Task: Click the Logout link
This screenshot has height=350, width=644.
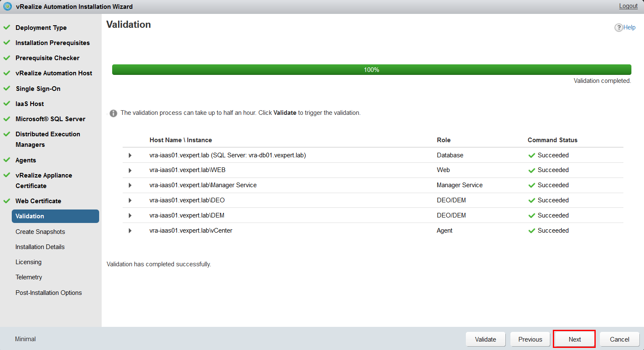Action: click(628, 6)
